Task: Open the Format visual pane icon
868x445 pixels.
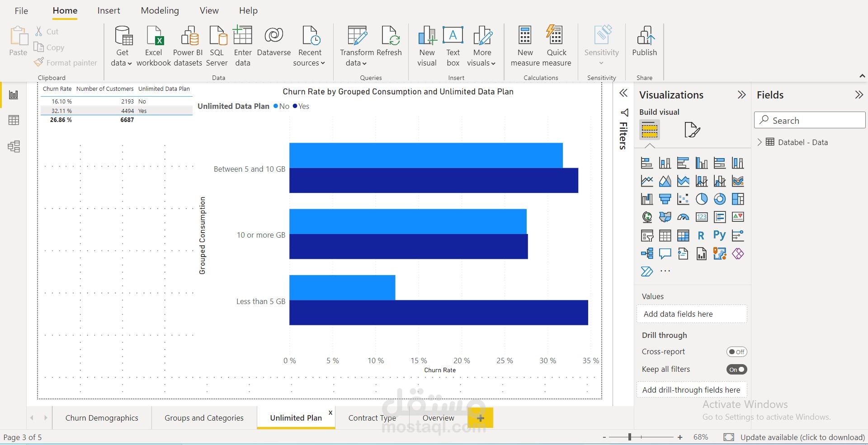Action: click(x=692, y=130)
